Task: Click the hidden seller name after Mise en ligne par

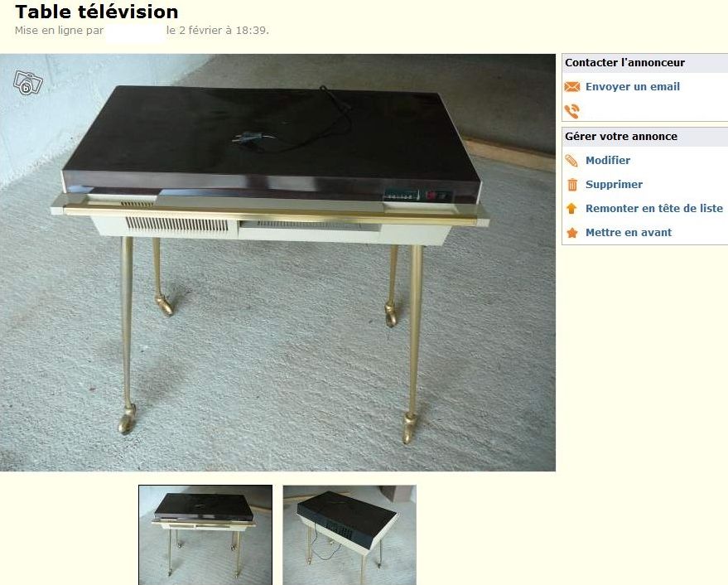Action: click(135, 32)
